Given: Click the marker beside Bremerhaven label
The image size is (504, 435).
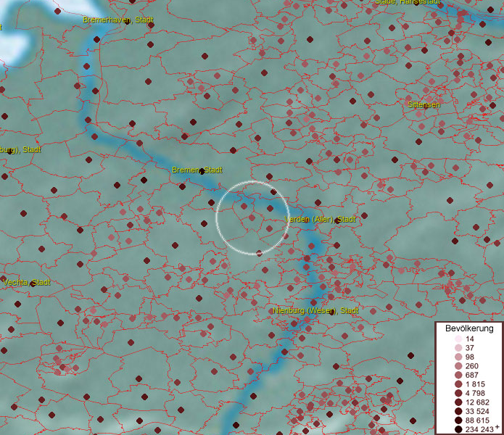Looking at the screenshot, I should pos(128,22).
